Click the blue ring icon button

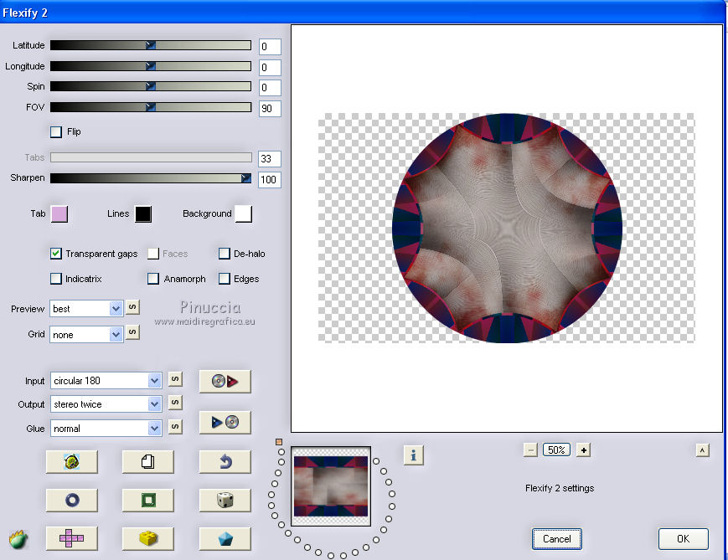pyautogui.click(x=72, y=500)
